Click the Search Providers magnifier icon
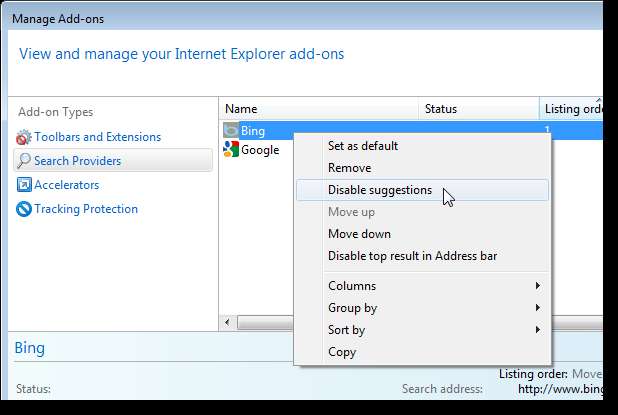 [x=24, y=161]
